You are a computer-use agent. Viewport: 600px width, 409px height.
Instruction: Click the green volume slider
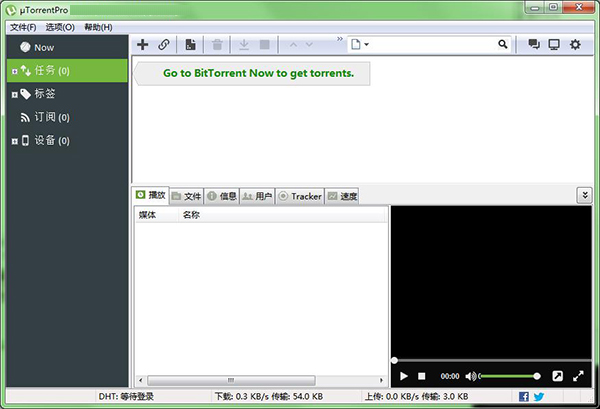[509, 376]
